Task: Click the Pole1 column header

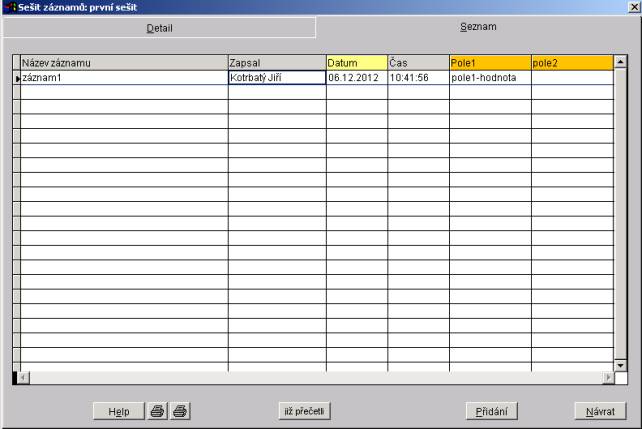Action: [489, 63]
